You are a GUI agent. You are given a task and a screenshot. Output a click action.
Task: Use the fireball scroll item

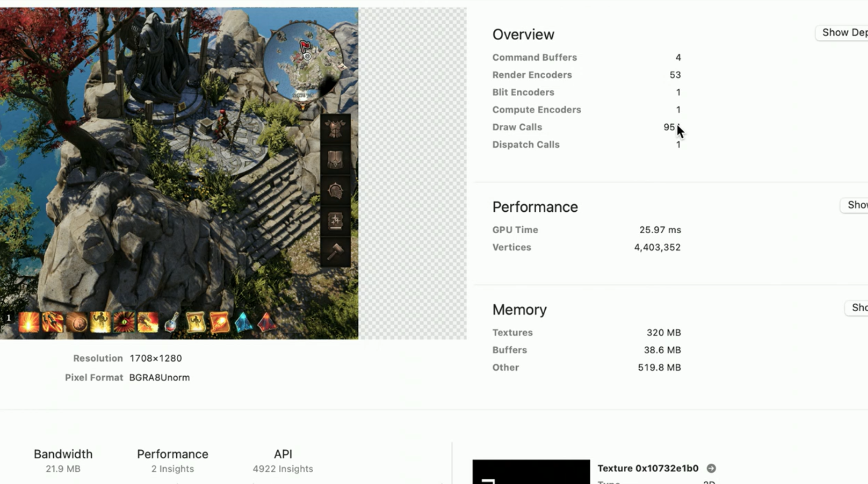point(219,322)
